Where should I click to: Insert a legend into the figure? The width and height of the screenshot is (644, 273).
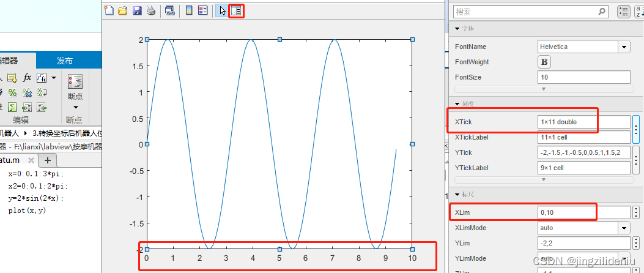click(x=203, y=10)
